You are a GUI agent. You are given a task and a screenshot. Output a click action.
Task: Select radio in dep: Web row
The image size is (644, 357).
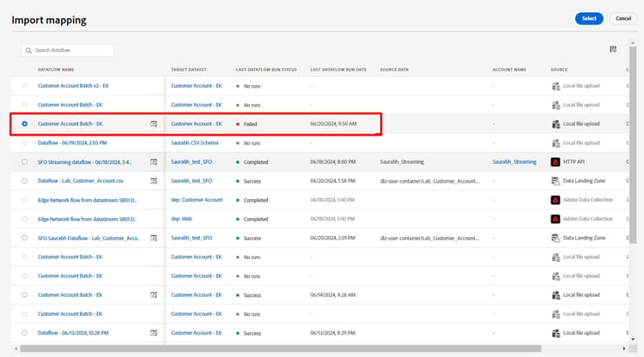coord(25,219)
